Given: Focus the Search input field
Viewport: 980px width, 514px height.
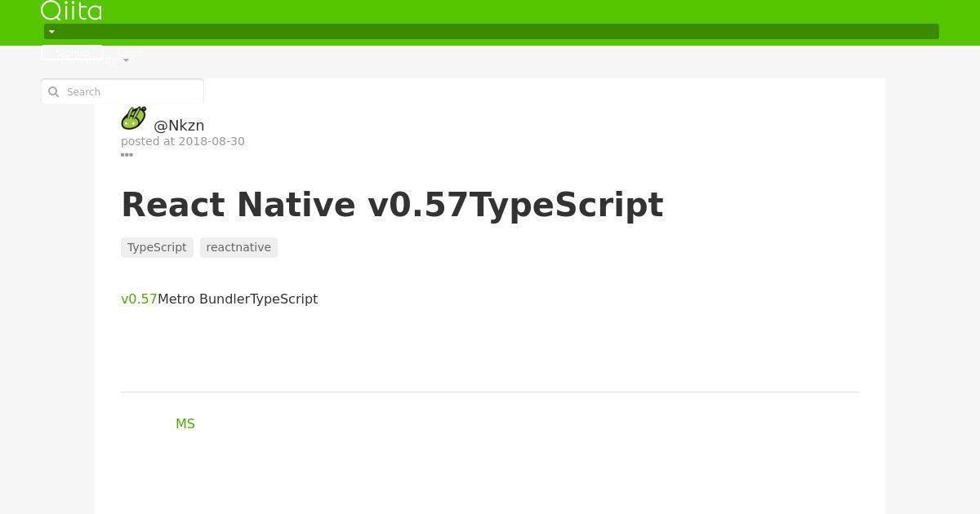Looking at the screenshot, I should point(122,91).
